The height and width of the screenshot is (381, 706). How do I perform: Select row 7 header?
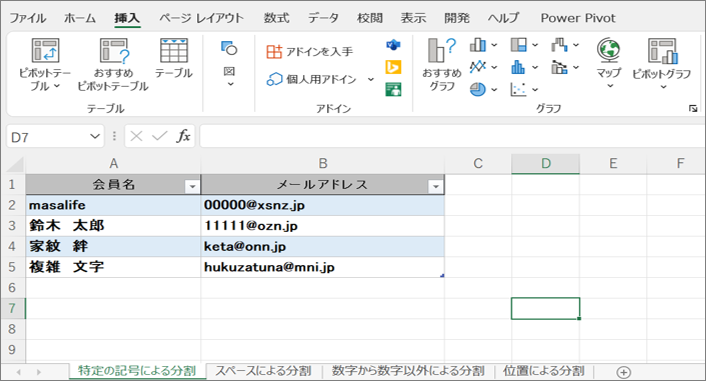(x=13, y=308)
